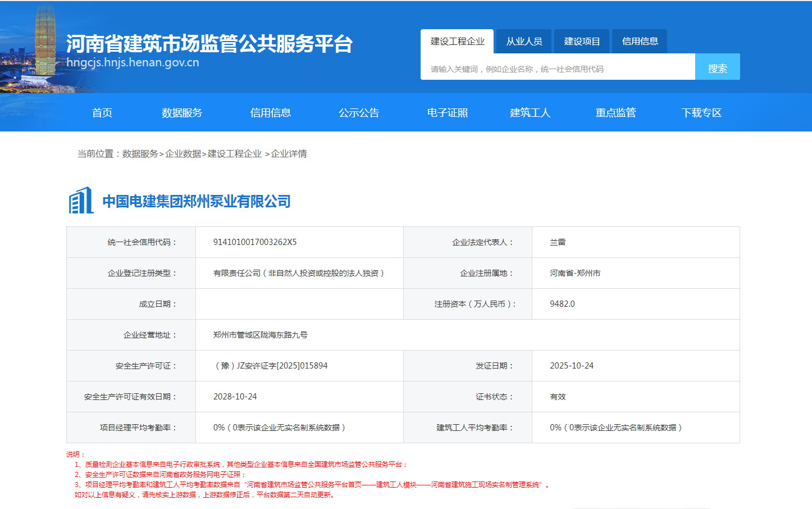Click the 河南省建筑市场监管公共服务平台 site title
This screenshot has height=509, width=812.
point(209,44)
